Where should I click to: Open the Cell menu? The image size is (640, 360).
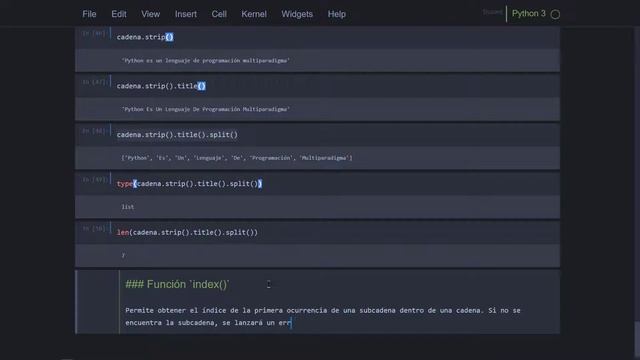[219, 14]
